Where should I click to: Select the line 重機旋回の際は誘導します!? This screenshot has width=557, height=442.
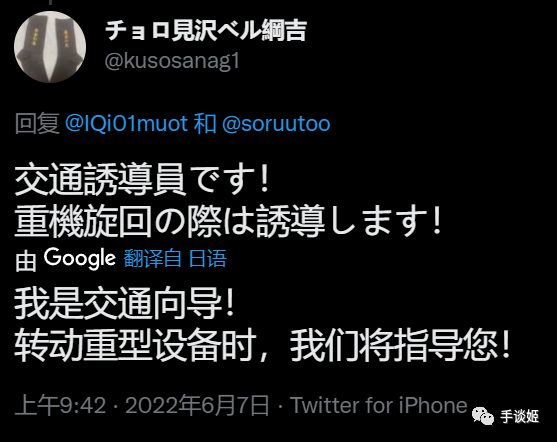(x=228, y=221)
